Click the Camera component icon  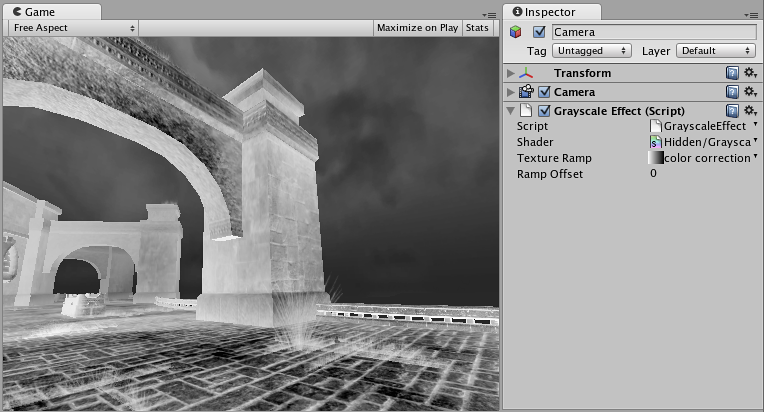526,91
